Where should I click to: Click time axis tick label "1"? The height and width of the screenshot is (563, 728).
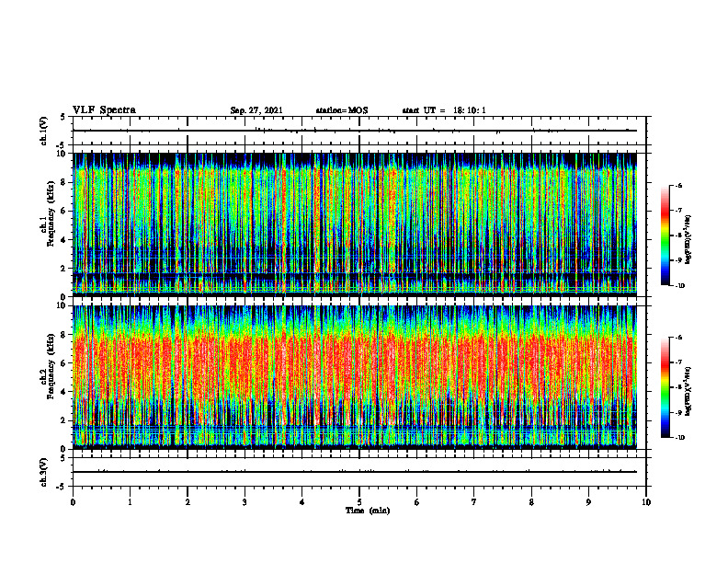pos(130,502)
